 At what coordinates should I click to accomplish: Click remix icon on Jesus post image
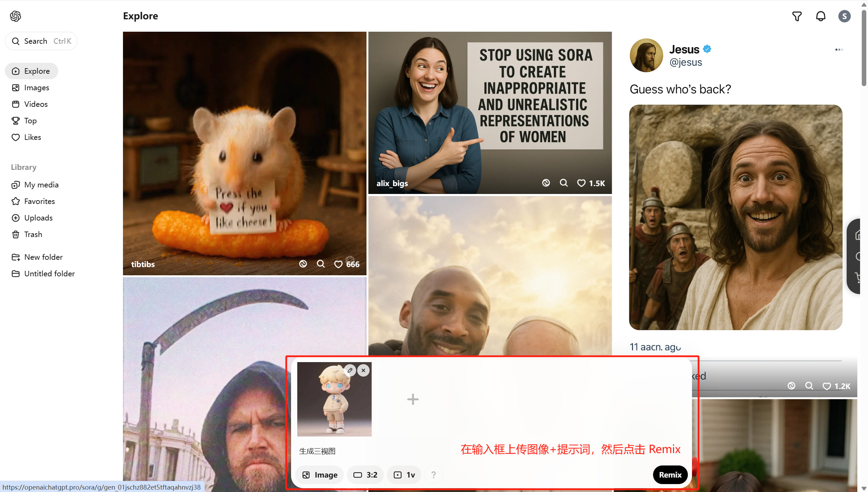791,386
